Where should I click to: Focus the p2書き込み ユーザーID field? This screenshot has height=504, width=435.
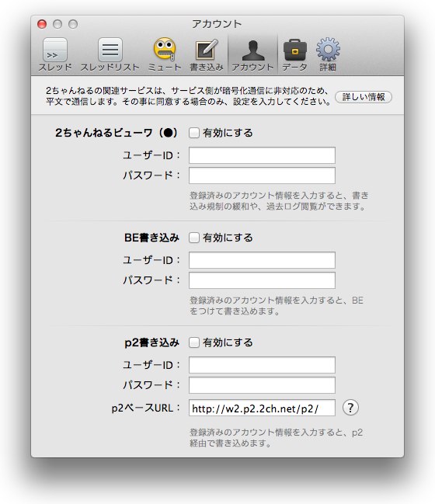point(262,365)
